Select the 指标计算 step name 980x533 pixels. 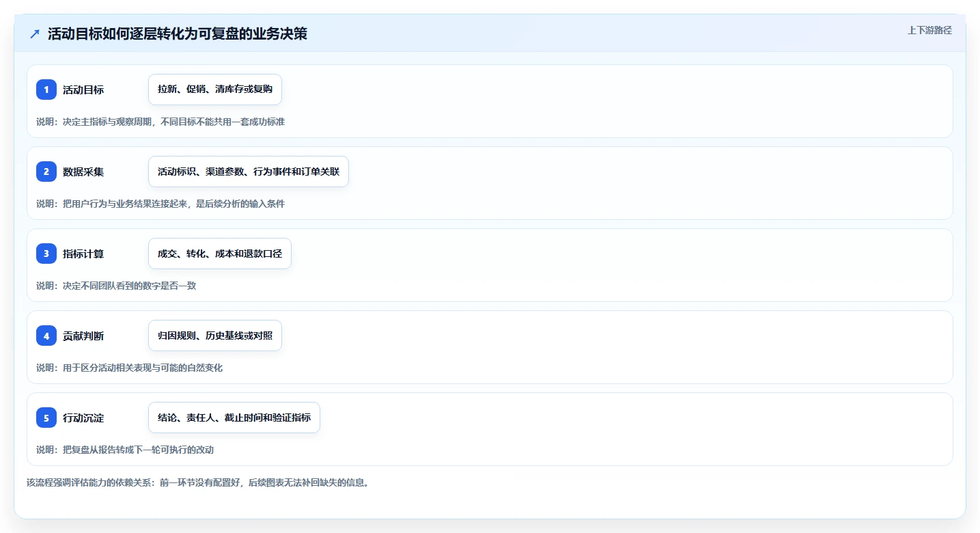(x=83, y=254)
